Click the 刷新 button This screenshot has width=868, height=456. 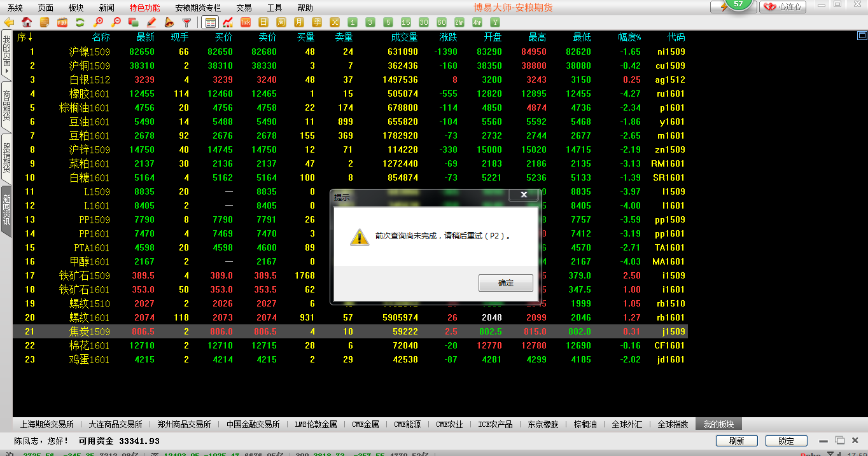[x=736, y=441]
